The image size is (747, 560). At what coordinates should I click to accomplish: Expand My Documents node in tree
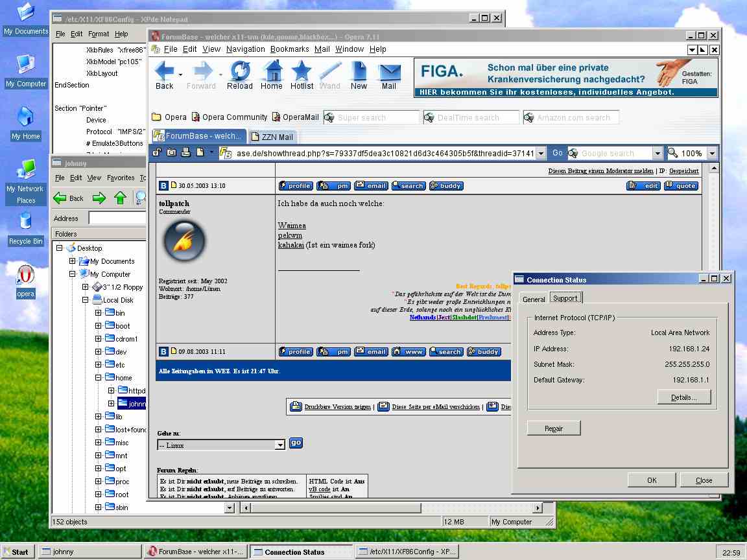pos(72,261)
